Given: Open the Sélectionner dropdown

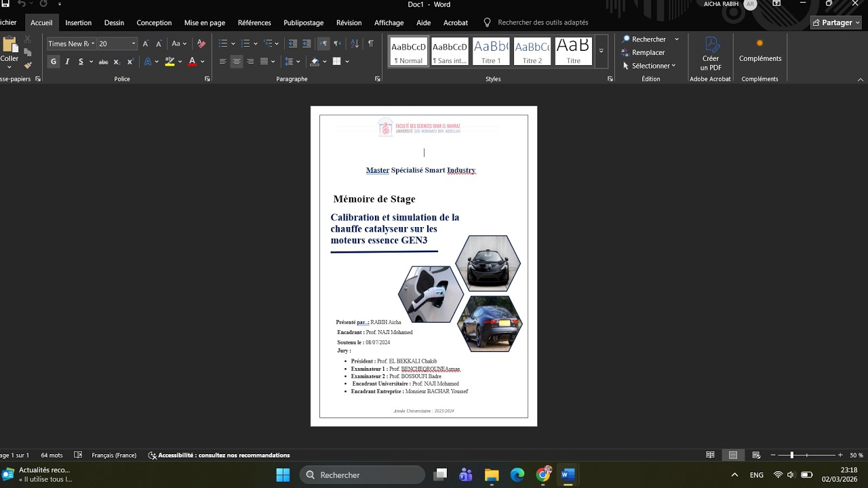Looking at the screenshot, I should pos(649,66).
